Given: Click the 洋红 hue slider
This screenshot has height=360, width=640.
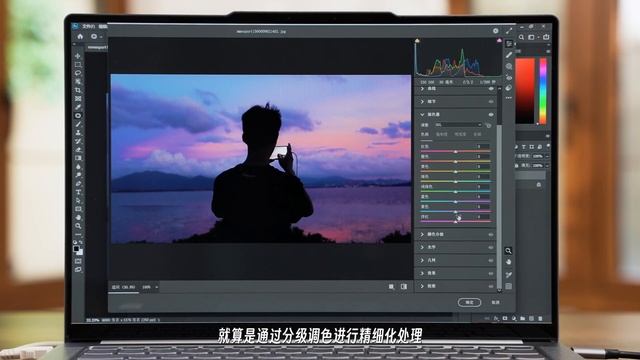Looking at the screenshot, I should (x=456, y=222).
